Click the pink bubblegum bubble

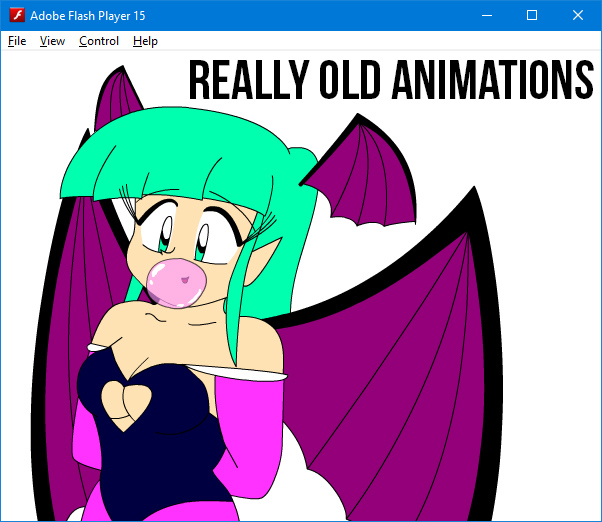click(176, 283)
